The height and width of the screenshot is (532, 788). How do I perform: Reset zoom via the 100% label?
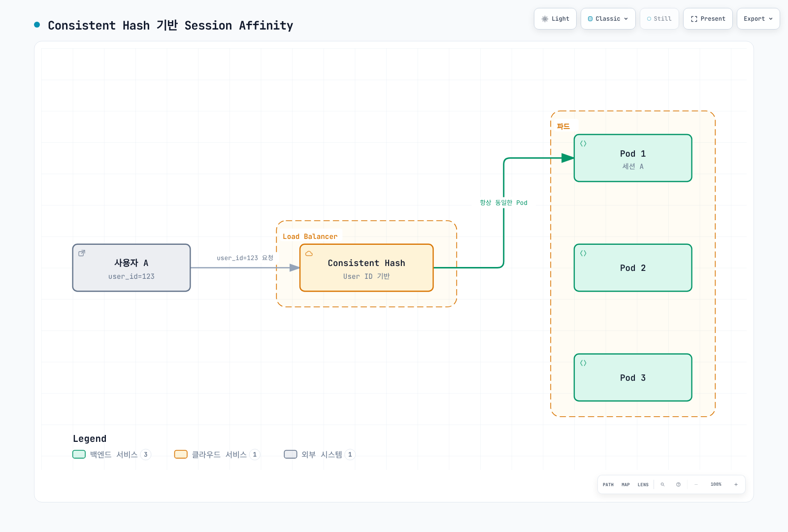point(716,485)
